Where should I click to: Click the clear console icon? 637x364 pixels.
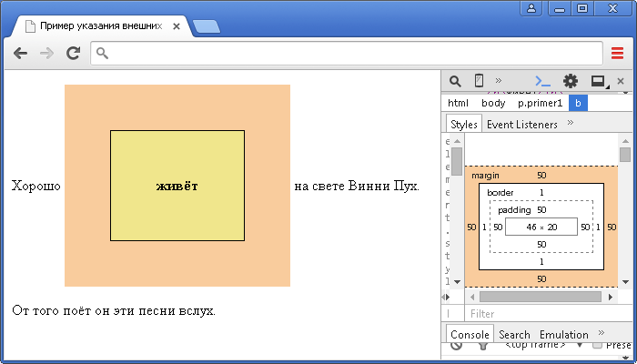[456, 346]
